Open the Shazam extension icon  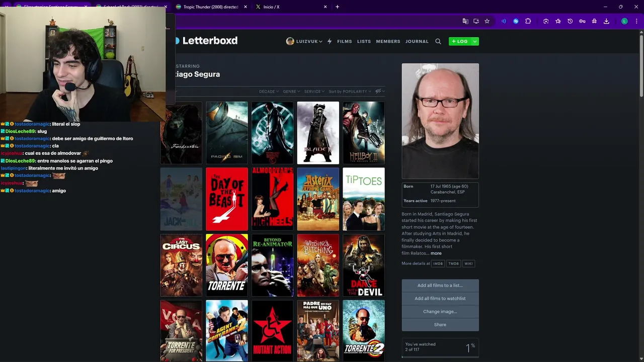tap(516, 21)
